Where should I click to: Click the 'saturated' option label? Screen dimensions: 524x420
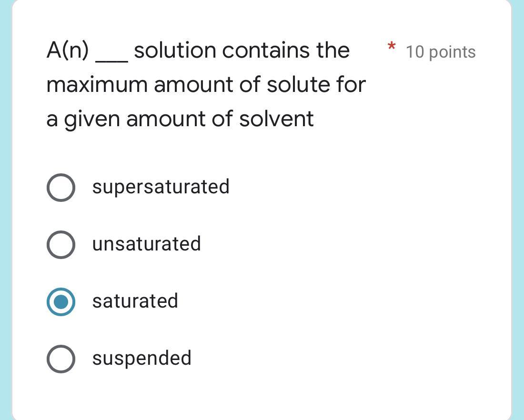[x=135, y=301]
